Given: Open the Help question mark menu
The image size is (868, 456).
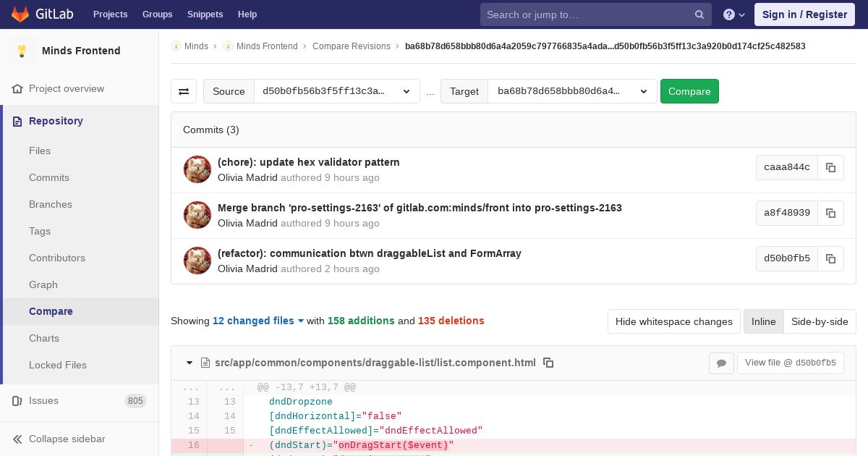Looking at the screenshot, I should 733,14.
